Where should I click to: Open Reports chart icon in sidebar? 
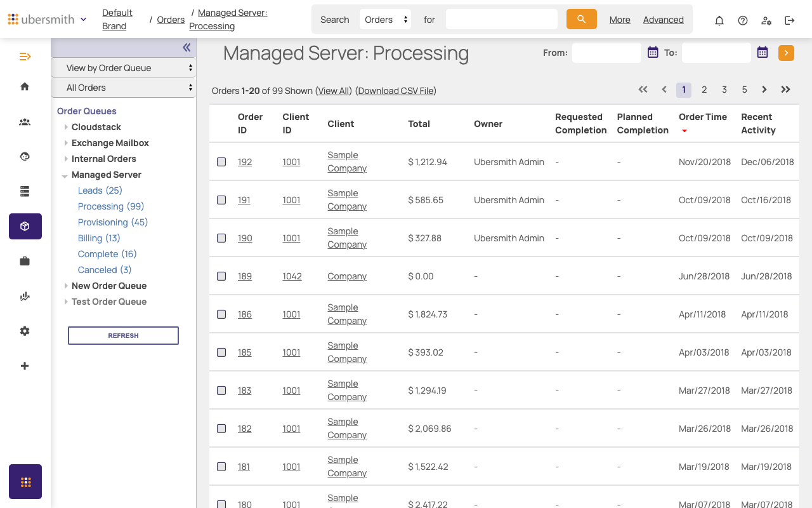(25, 296)
